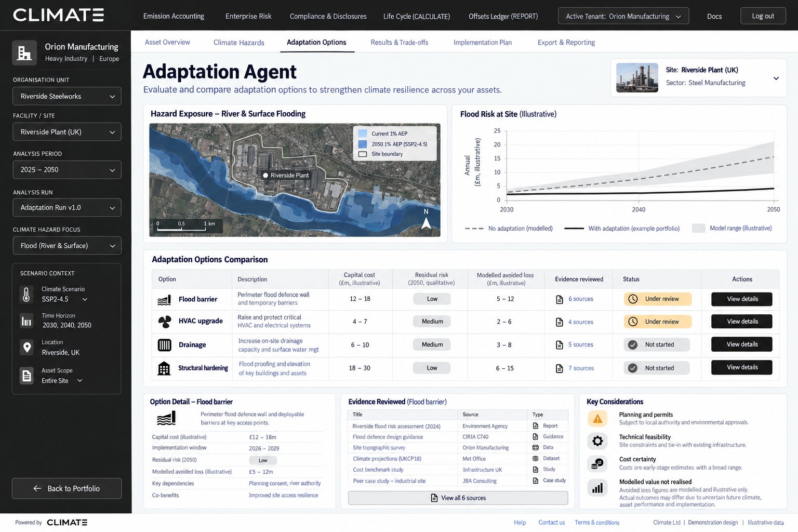Click the 2050 1% AEP legend swatch

click(363, 144)
